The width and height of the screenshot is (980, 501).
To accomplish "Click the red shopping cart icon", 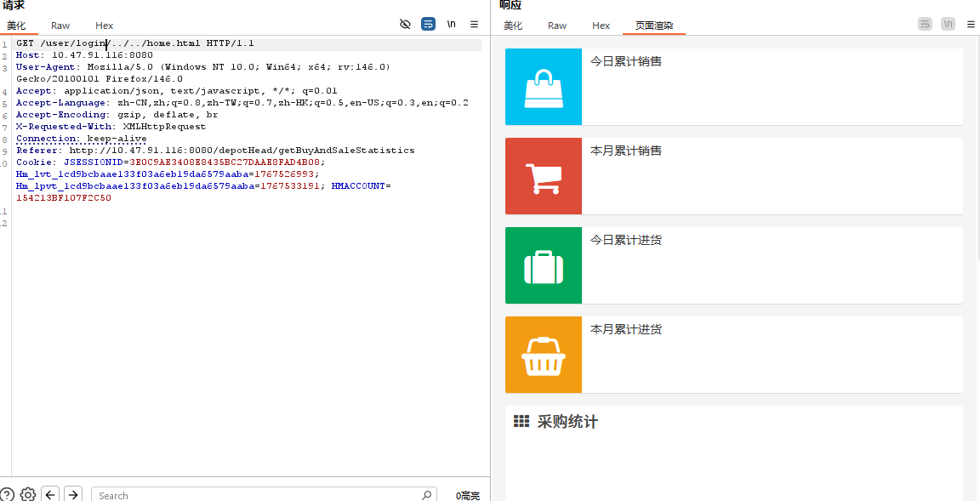I will (544, 177).
